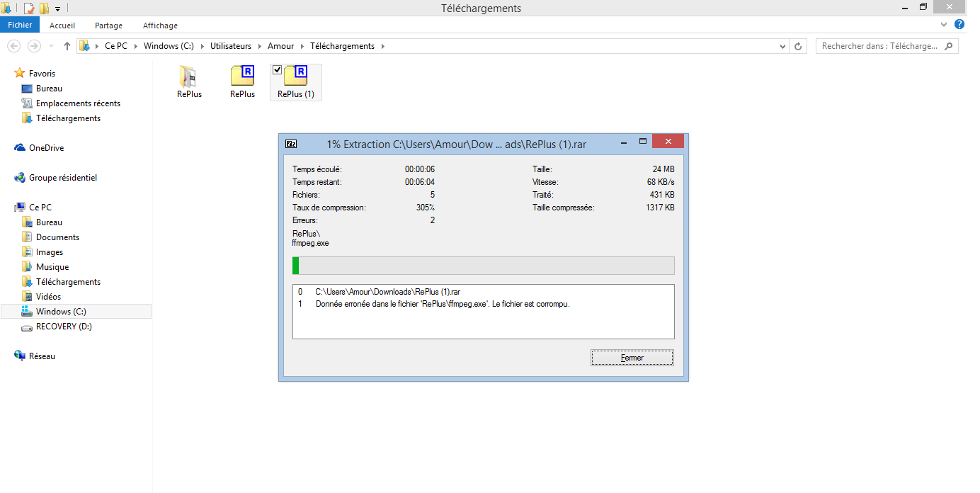
Task: Open the quick access toolbar customize dropdown
Action: (57, 8)
